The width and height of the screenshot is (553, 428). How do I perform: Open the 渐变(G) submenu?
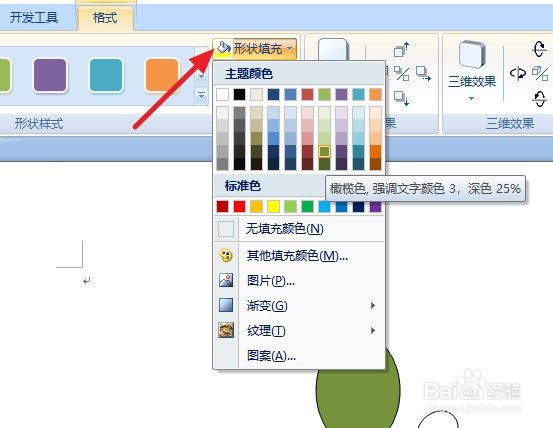[x=299, y=306]
